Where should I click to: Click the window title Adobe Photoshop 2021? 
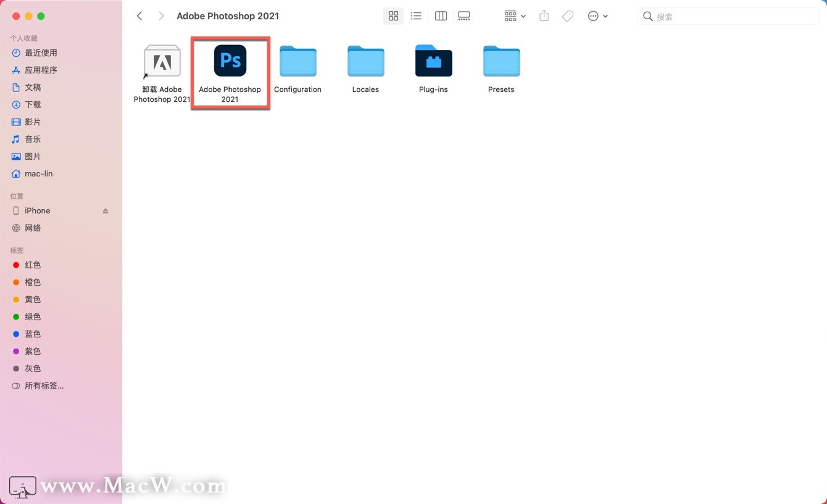[228, 16]
